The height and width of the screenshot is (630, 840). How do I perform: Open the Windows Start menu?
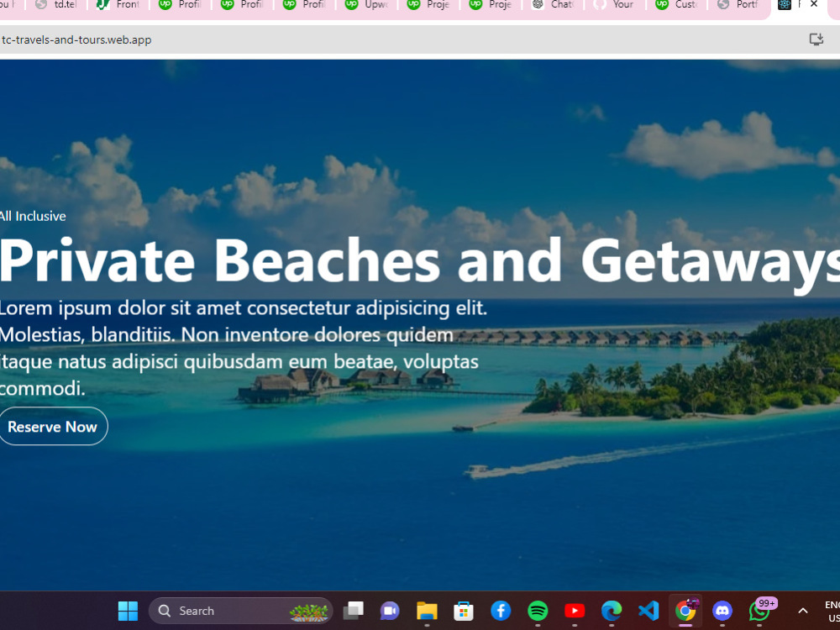(128, 611)
